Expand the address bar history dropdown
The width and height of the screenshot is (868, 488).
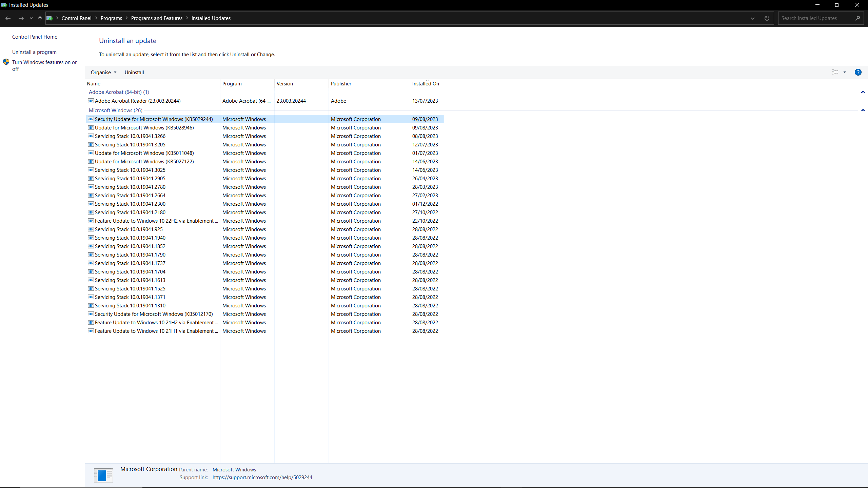coord(752,18)
